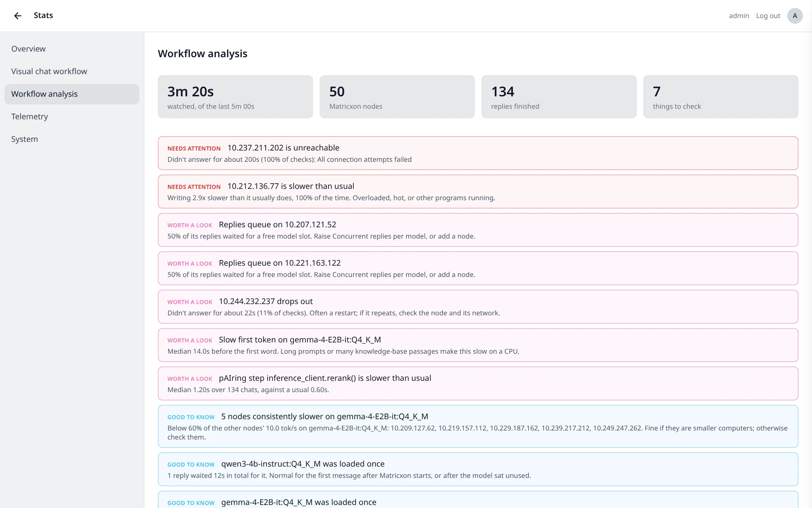Click 'All connection attempts failed' description text
The height and width of the screenshot is (508, 812).
[364, 160]
